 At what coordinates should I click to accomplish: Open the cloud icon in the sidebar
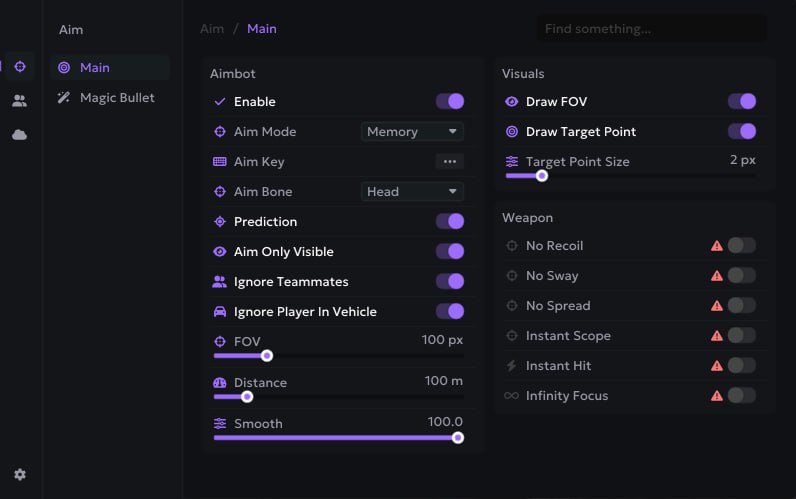19,135
